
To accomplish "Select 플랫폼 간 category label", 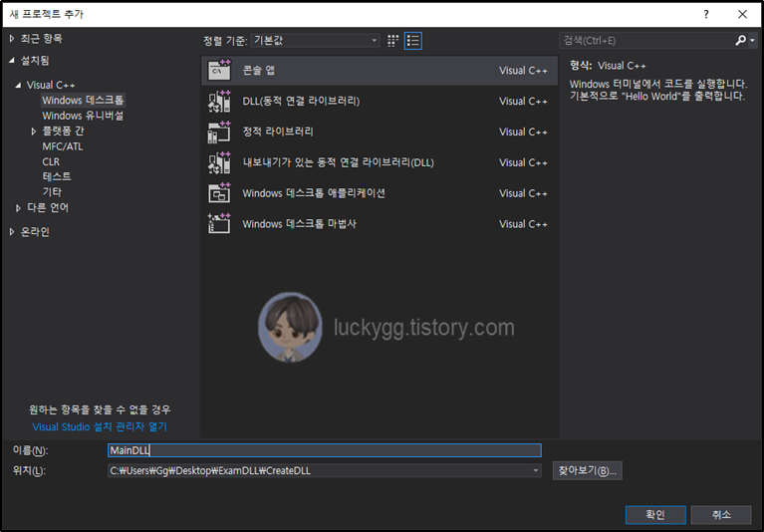I will (63, 132).
